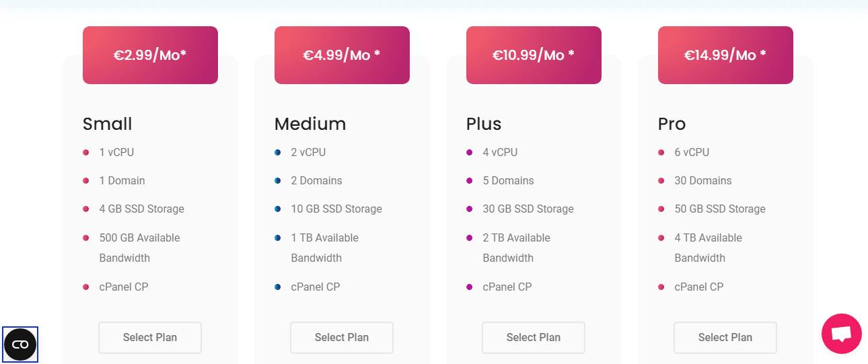868x364 pixels.
Task: Select Plan for the Small package
Action: coord(150,338)
